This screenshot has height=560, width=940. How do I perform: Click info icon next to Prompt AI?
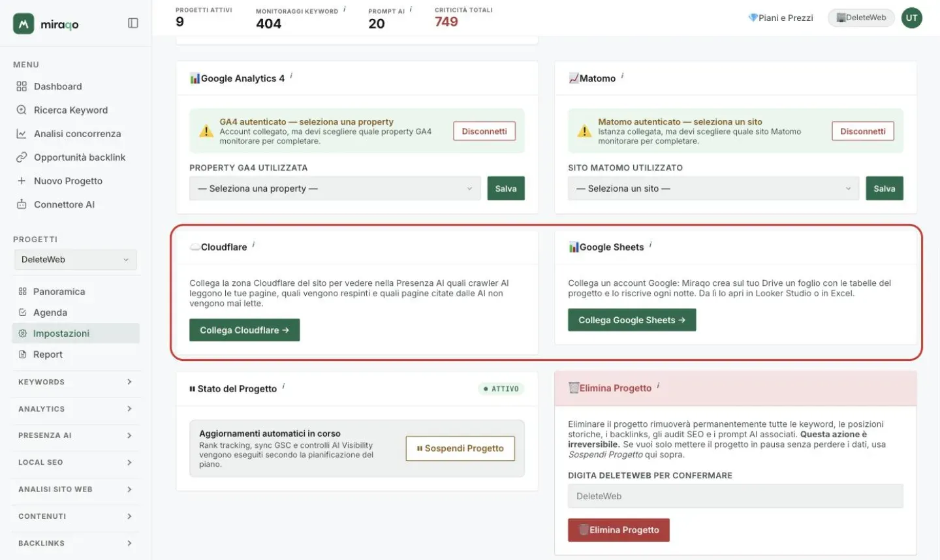[411, 9]
